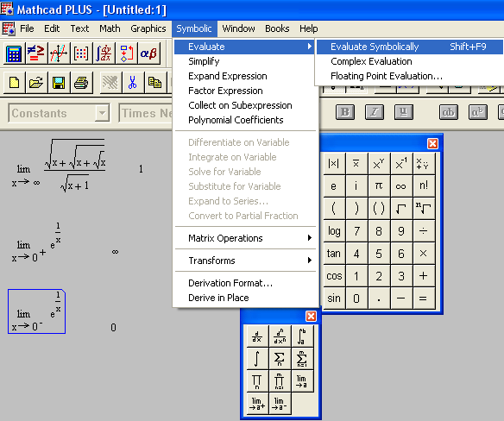Viewport: 504px width, 421px height.
Task: Open the Constants style dropdown
Action: click(102, 113)
